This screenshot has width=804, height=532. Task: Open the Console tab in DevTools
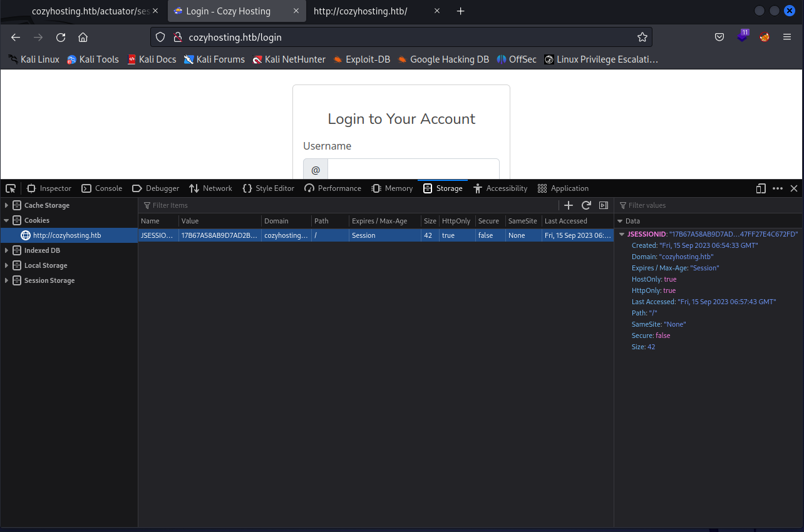click(x=101, y=188)
